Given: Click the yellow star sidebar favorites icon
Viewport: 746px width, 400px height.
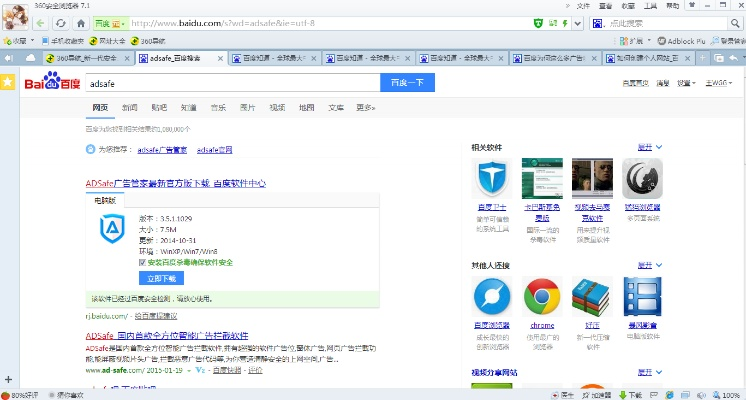Looking at the screenshot, I should (x=8, y=82).
